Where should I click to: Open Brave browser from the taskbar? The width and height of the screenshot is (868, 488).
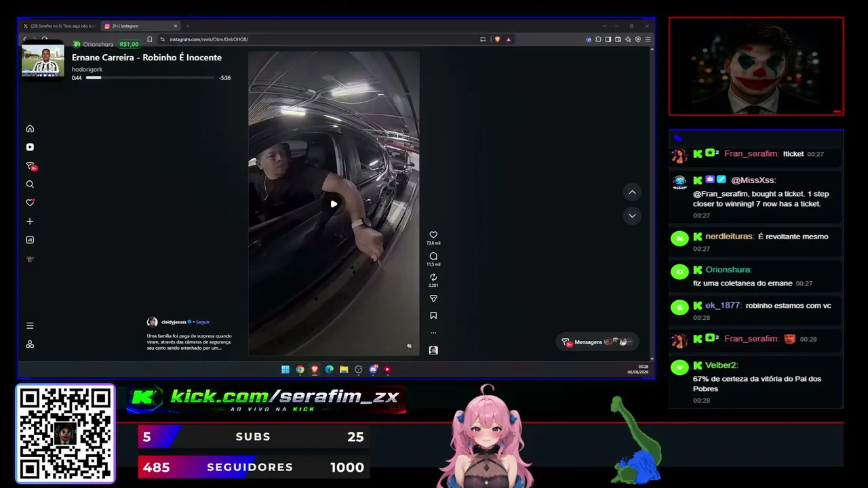pos(315,369)
